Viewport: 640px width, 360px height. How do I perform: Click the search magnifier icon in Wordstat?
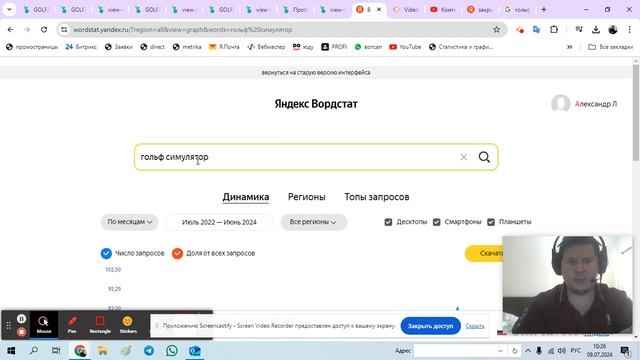coord(484,157)
